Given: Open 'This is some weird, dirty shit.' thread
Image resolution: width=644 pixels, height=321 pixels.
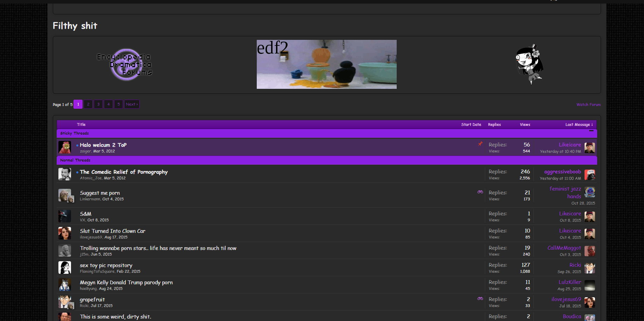Looking at the screenshot, I should click(x=115, y=316).
